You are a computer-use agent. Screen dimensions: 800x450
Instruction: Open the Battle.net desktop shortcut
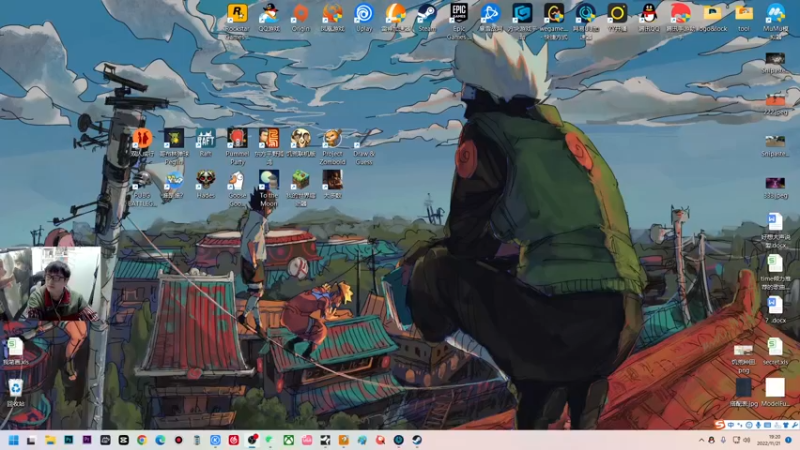(x=490, y=18)
